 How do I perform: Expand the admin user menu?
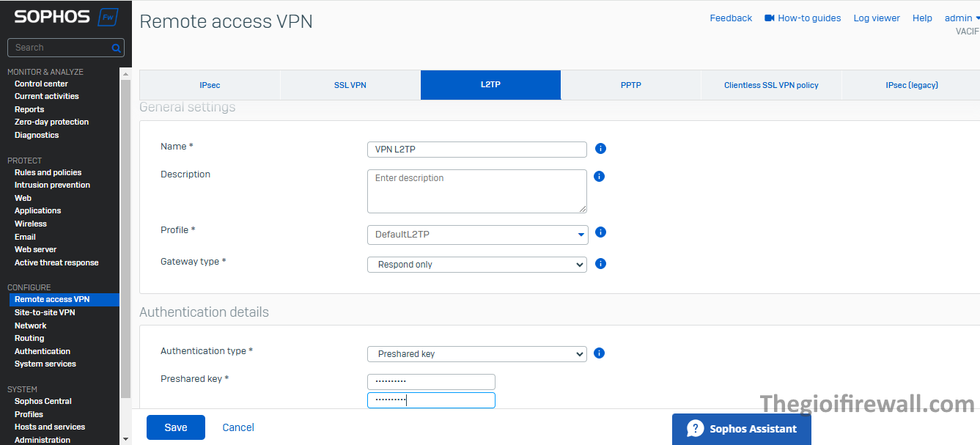962,18
